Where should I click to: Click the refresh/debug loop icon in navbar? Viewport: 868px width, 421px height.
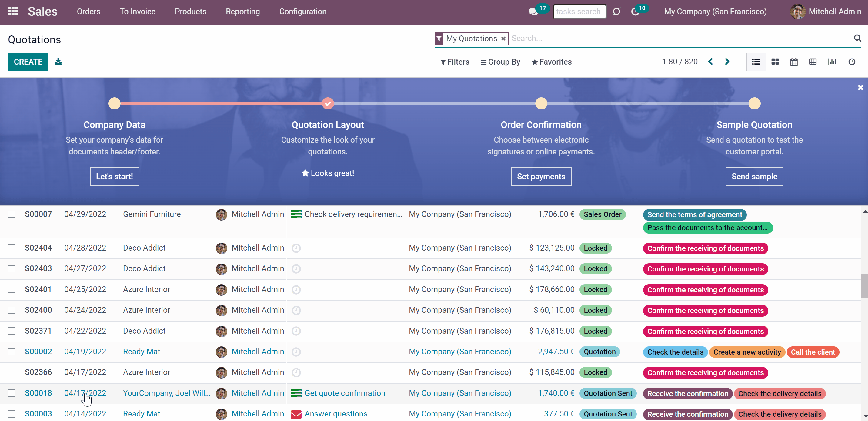pos(616,12)
